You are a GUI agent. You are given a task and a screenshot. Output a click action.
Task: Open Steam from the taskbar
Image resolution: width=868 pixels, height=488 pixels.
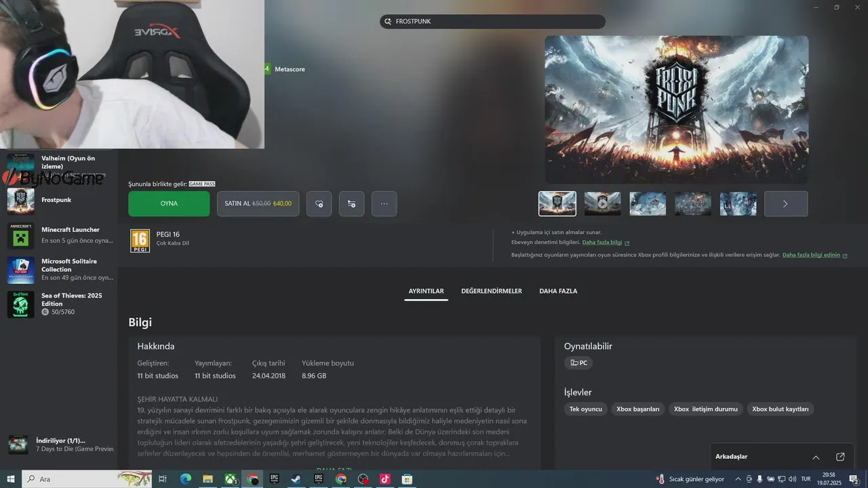[296, 479]
